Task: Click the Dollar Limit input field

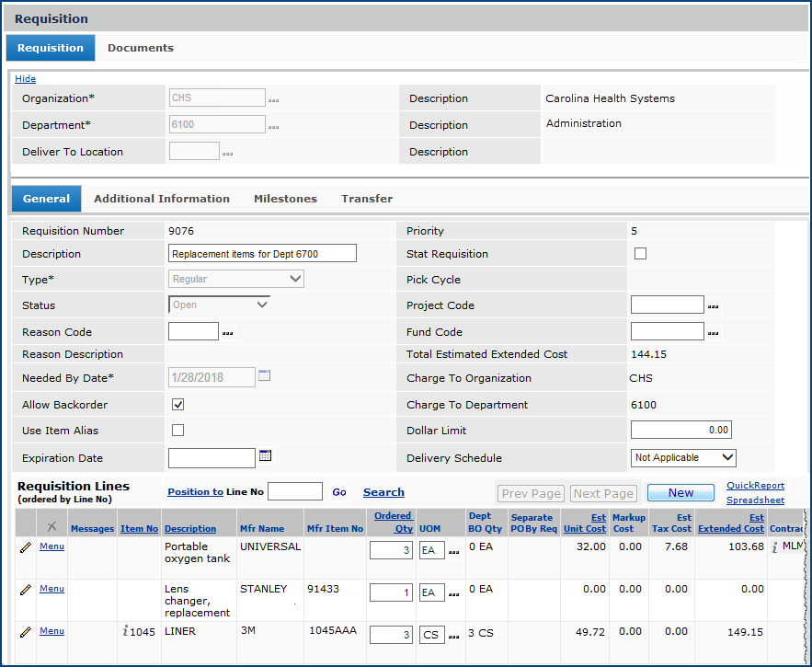Action: 680,430
